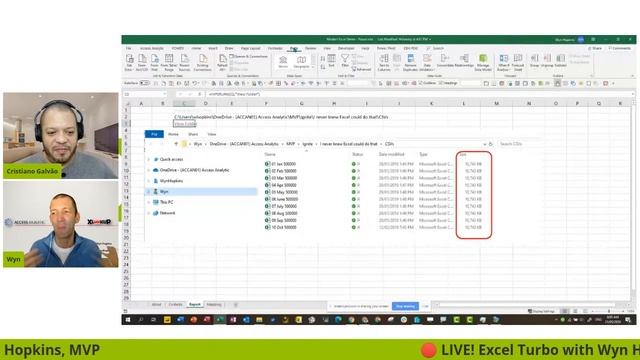
Task: Expand the Data Types gallery arrow
Action: 313,67
